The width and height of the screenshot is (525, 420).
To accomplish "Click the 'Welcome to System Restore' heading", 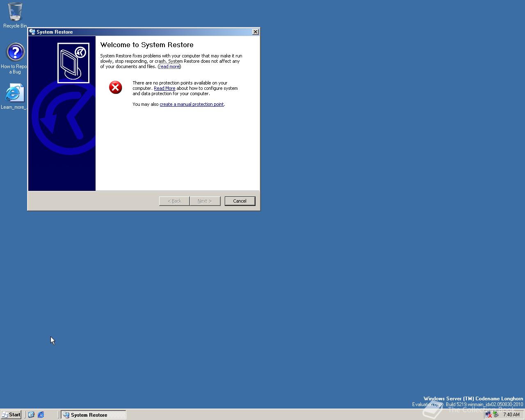I will coord(147,45).
